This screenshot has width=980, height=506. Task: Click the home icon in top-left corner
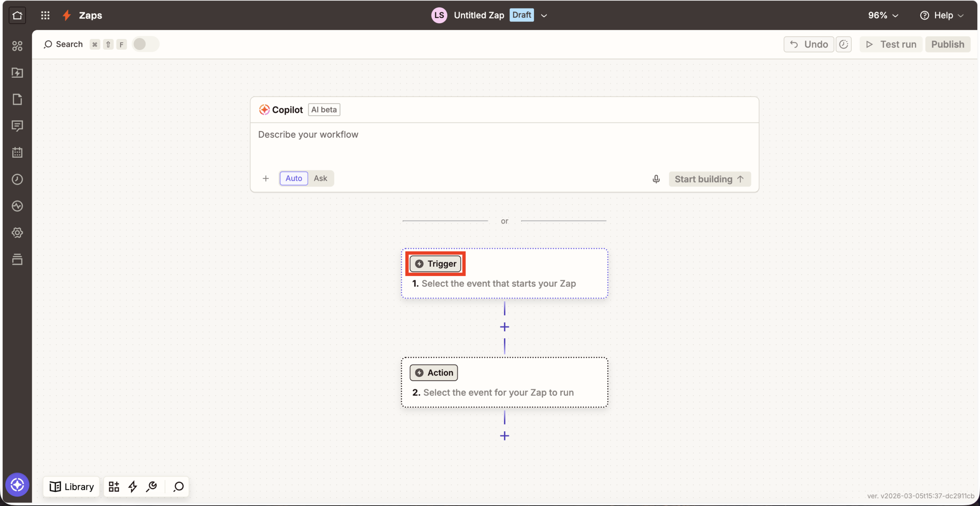coord(17,15)
